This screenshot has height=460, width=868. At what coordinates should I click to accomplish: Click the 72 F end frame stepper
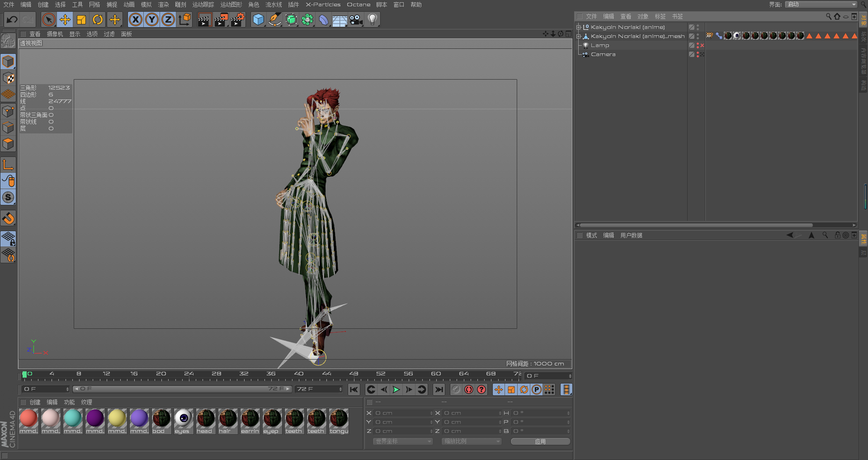[x=340, y=389]
